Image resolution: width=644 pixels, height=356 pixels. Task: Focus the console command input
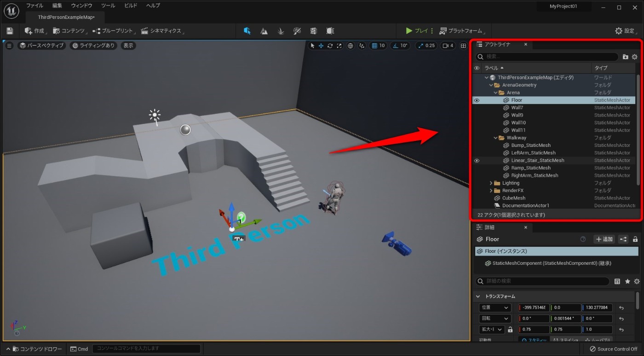point(146,349)
